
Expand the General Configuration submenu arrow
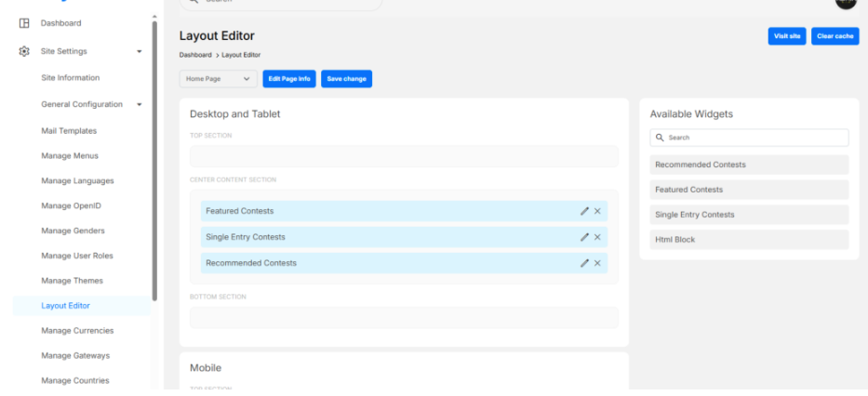click(140, 105)
